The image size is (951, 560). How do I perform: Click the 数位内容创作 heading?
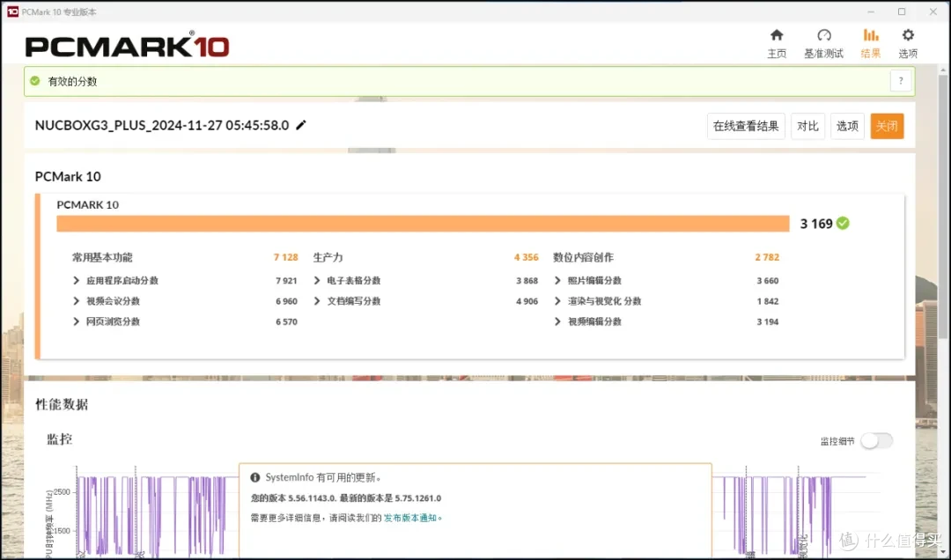point(583,257)
